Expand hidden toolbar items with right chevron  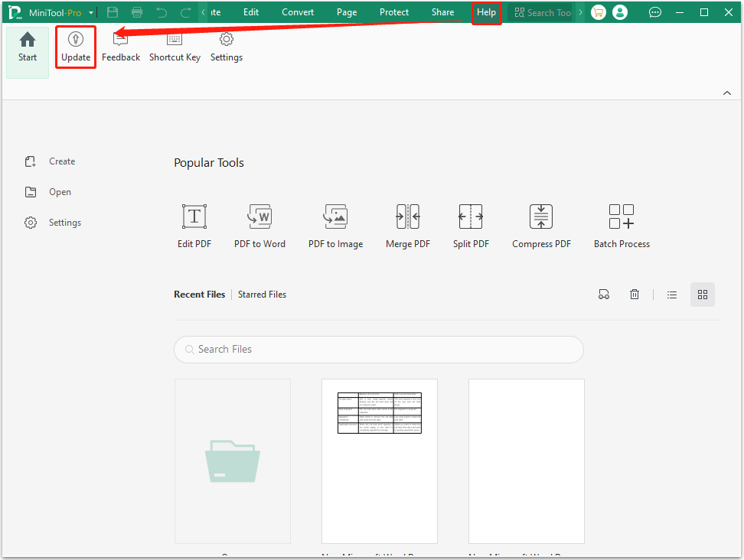click(580, 11)
